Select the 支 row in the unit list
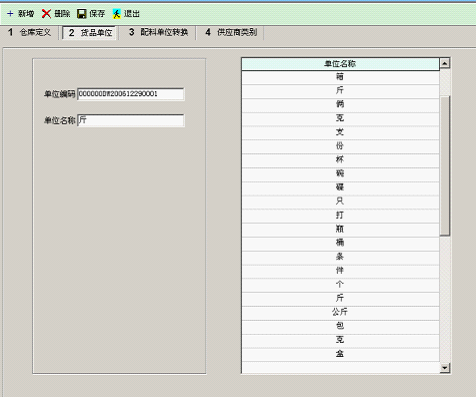Viewport: 476px width, 397px height. [340, 133]
